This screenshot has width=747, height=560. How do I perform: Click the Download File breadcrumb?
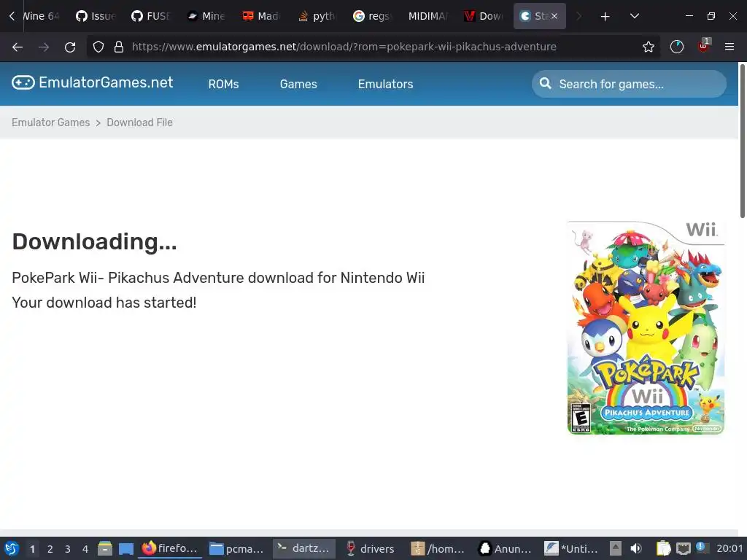tap(139, 122)
